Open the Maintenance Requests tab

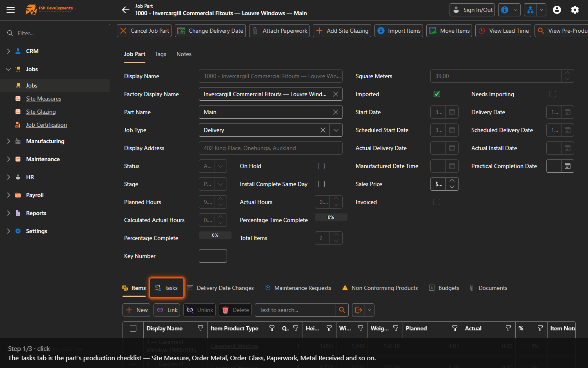(x=298, y=288)
